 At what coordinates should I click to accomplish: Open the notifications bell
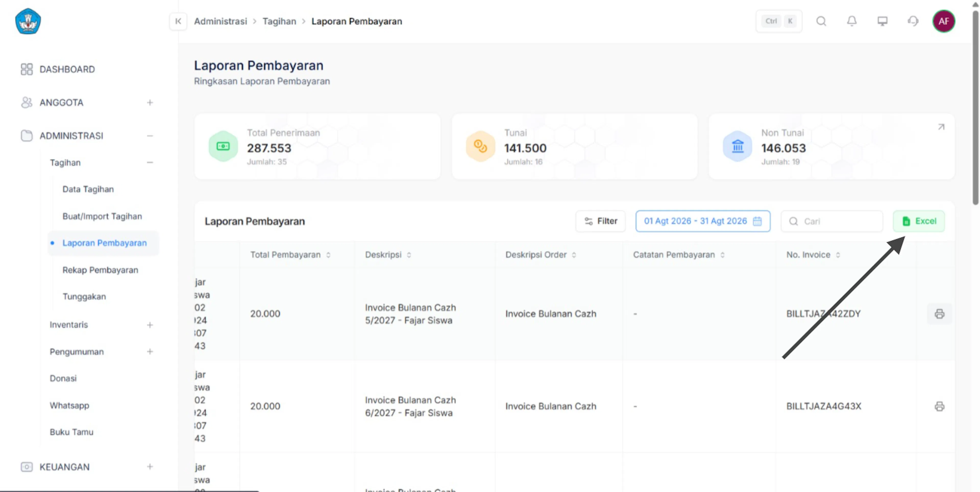point(852,21)
